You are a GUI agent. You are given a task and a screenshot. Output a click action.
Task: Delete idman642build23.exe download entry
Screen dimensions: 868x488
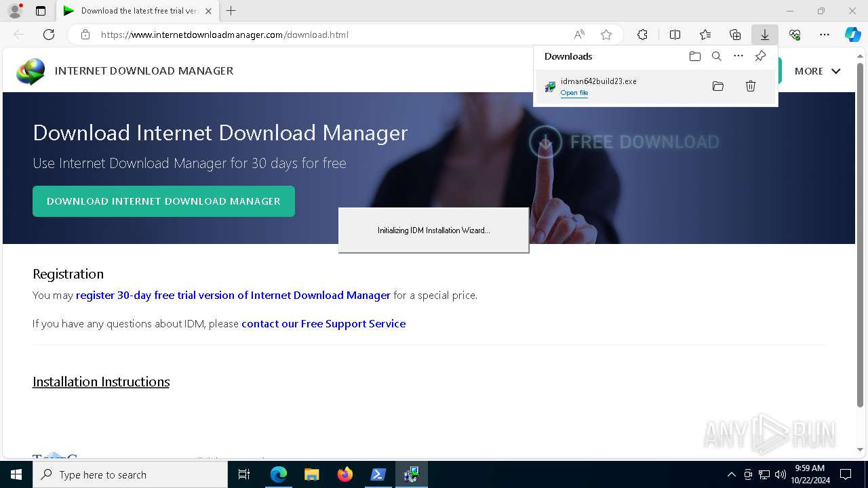(x=751, y=86)
